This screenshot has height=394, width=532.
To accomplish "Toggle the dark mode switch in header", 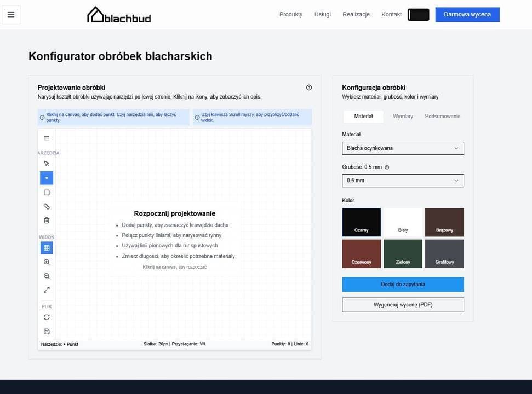I will point(418,15).
